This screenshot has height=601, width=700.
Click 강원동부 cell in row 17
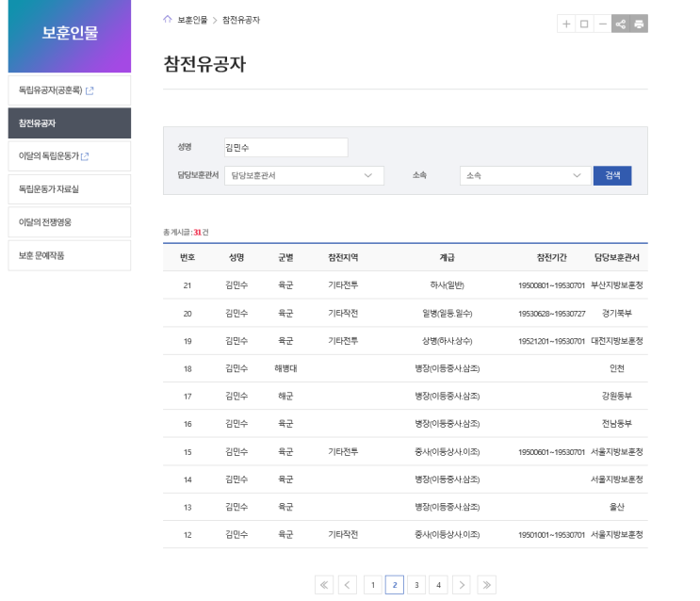[616, 396]
